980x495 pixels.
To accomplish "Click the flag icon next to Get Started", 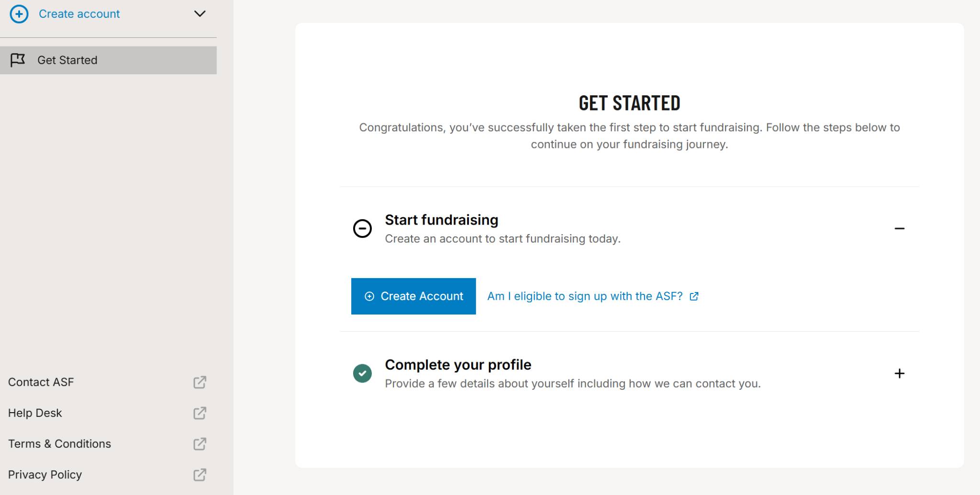I will (x=18, y=60).
